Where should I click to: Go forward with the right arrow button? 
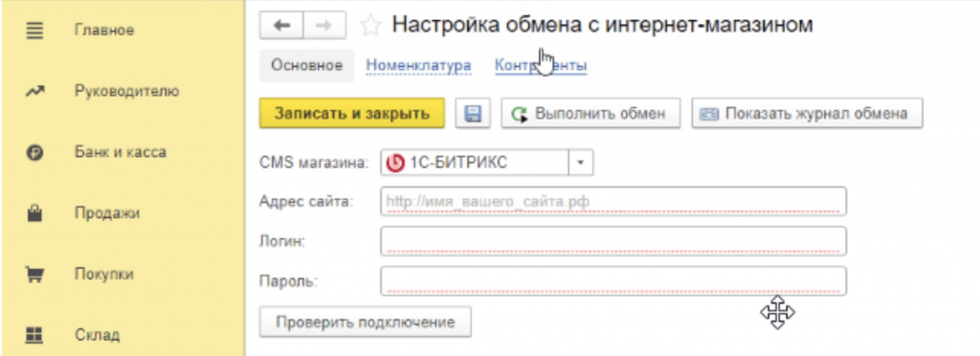coord(324,25)
